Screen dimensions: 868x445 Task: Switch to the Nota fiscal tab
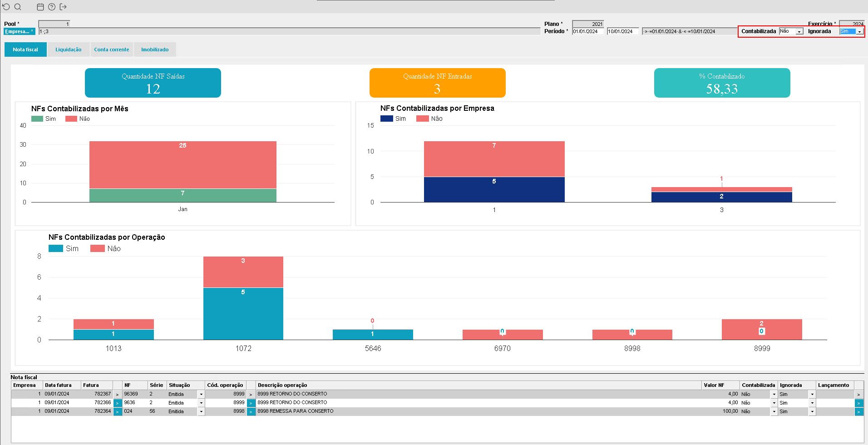tap(25, 49)
